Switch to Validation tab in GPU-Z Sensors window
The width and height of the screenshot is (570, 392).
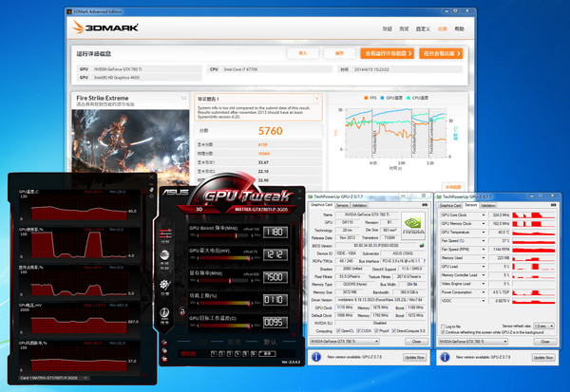(488, 205)
